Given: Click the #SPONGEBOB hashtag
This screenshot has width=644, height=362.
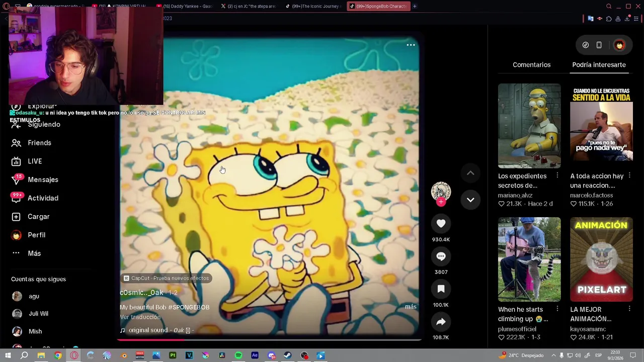Looking at the screenshot, I should coord(189,307).
